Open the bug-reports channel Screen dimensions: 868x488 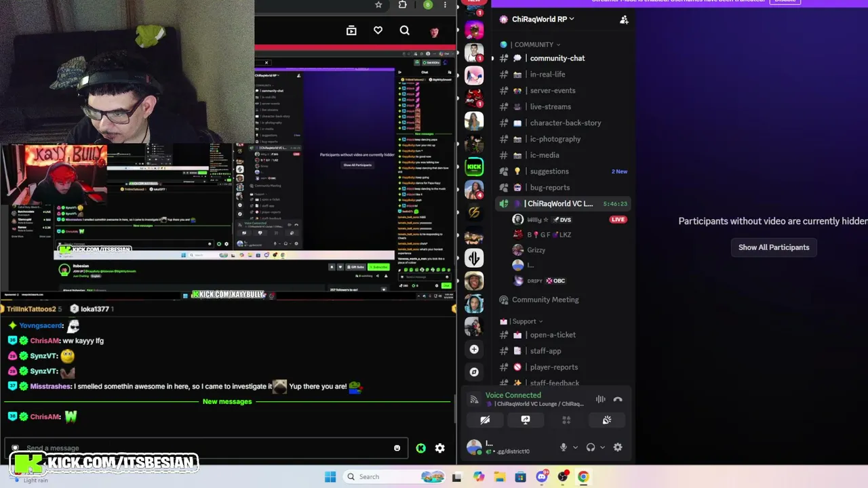click(563, 188)
